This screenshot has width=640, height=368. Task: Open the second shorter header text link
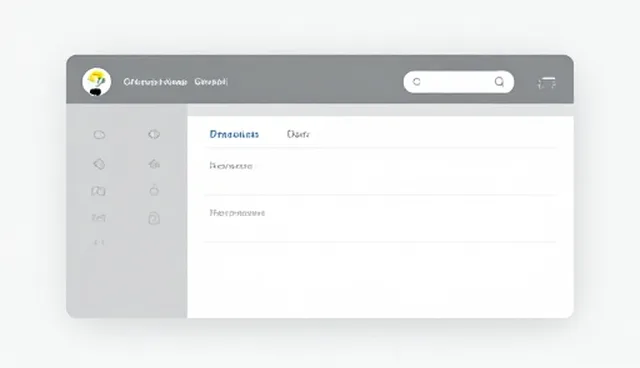(x=211, y=82)
